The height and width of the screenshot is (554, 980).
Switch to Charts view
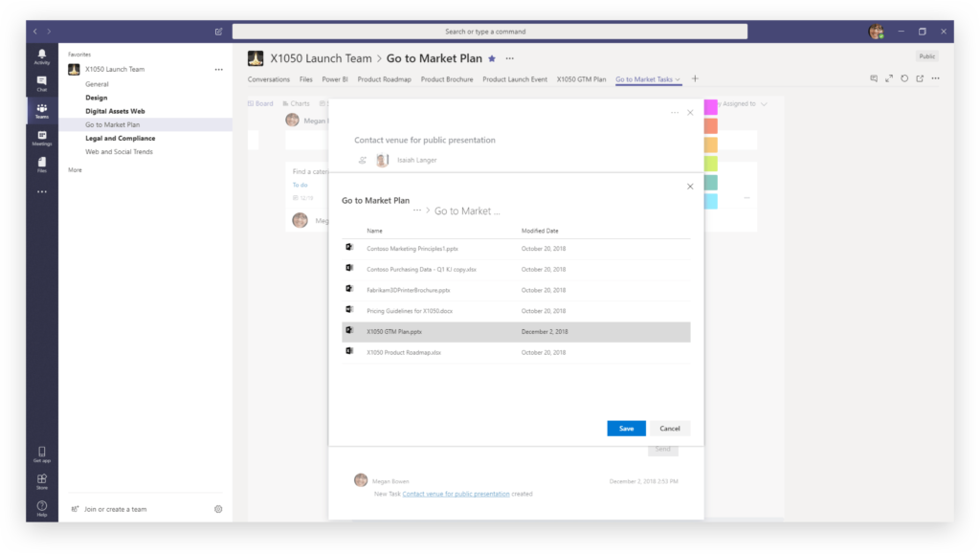coord(297,103)
